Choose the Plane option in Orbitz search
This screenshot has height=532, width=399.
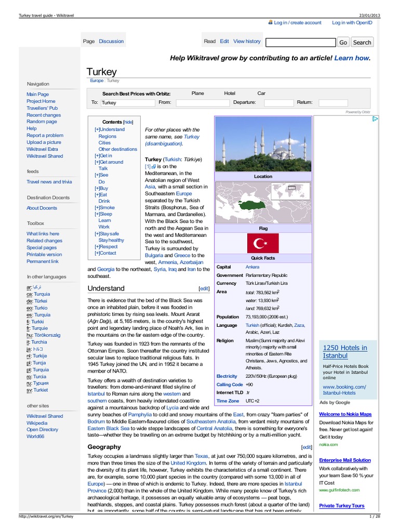[198, 94]
